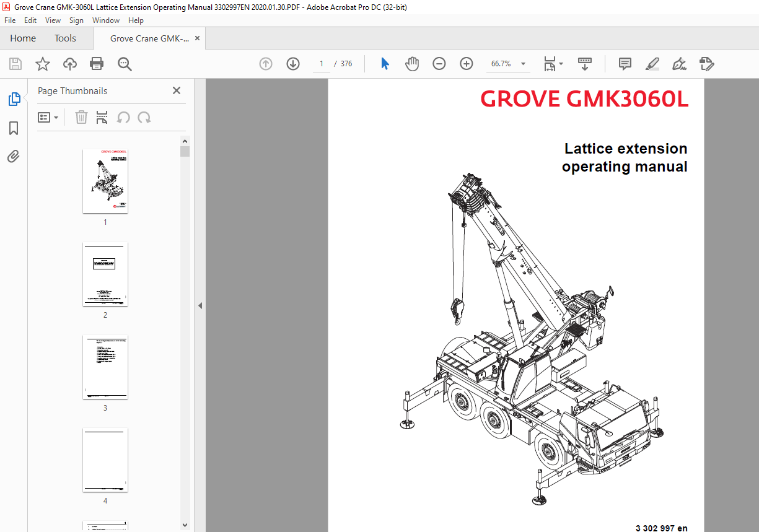Image resolution: width=759 pixels, height=532 pixels.
Task: Zoom out with the minus icon
Action: click(x=439, y=64)
